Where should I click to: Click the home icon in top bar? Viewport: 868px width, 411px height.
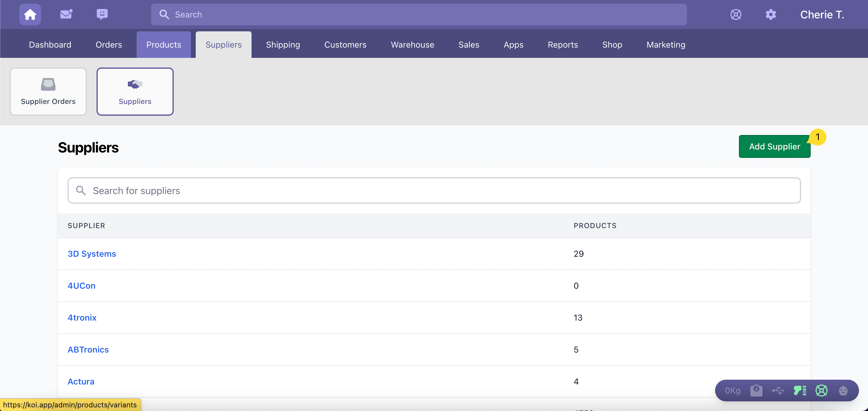coord(30,14)
